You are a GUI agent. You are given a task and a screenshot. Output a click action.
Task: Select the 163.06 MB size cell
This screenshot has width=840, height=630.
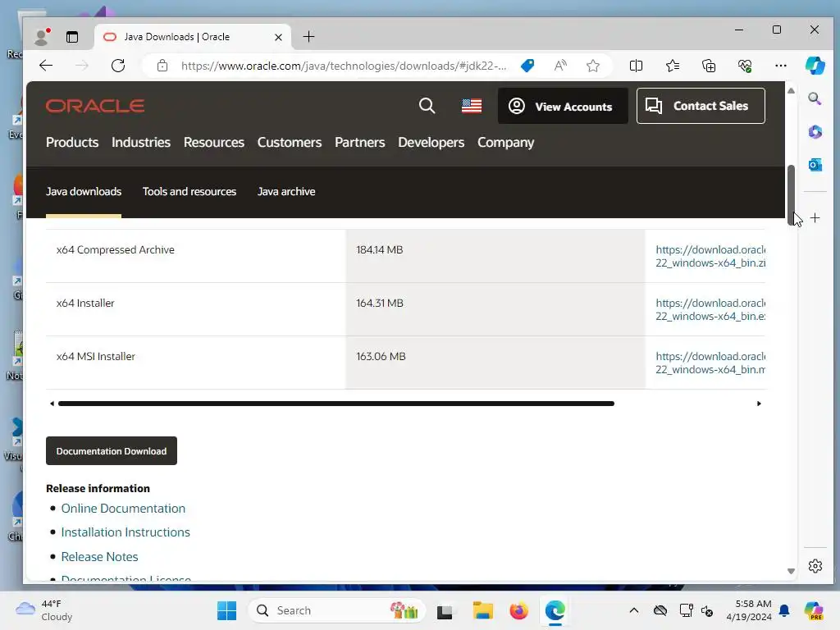pyautogui.click(x=495, y=363)
